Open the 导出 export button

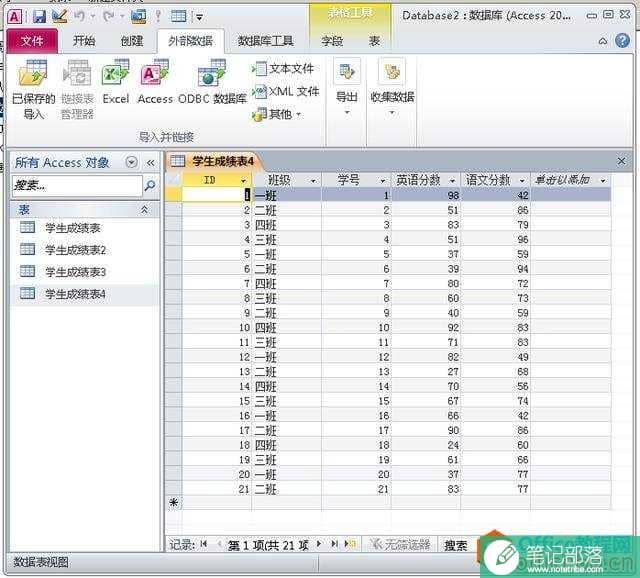point(347,87)
